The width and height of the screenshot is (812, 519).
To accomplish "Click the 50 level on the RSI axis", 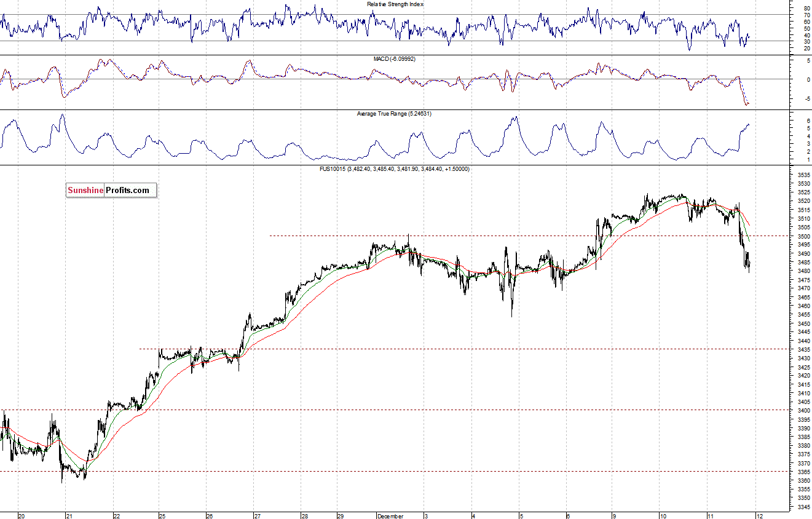I will 806,28.
